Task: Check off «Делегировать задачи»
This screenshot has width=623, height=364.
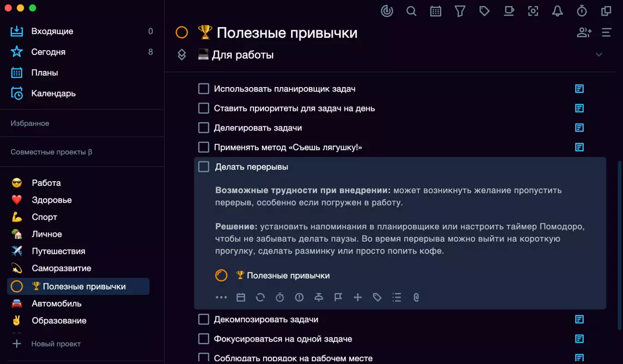Action: coord(204,128)
